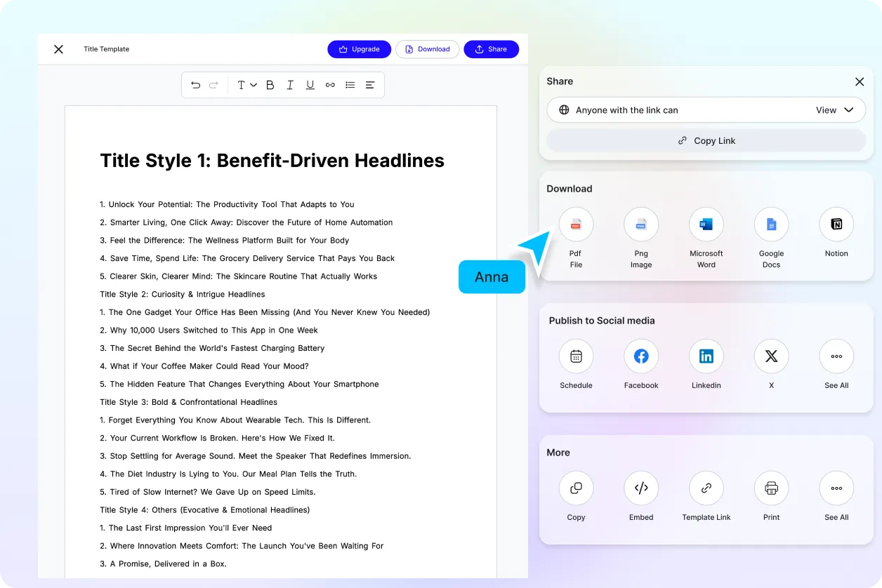Click the line 'What if Your Coffee Maker Could Read'
Image resolution: width=882 pixels, height=588 pixels.
204,366
